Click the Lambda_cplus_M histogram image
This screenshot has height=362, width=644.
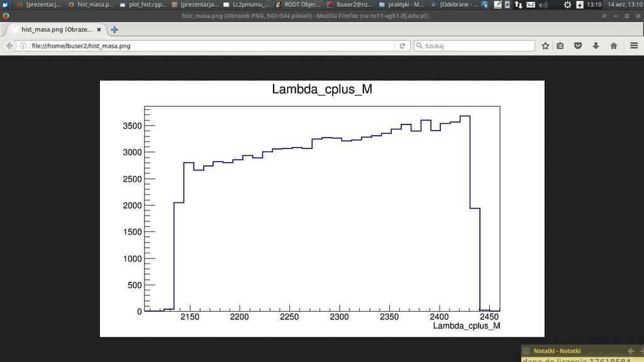322,209
